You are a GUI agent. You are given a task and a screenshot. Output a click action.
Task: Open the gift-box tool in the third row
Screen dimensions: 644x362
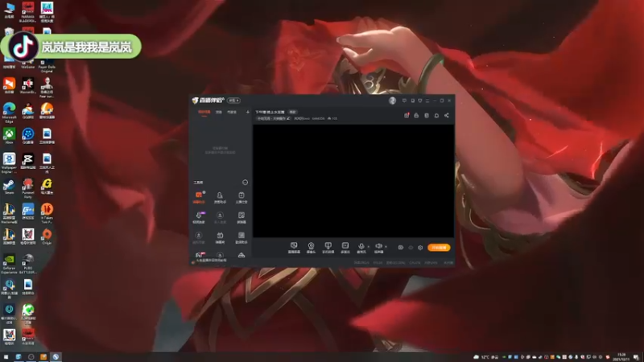[220, 237]
